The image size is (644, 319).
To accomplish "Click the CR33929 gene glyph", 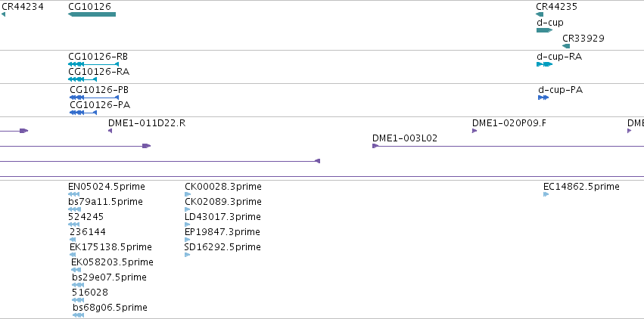I will point(566,46).
